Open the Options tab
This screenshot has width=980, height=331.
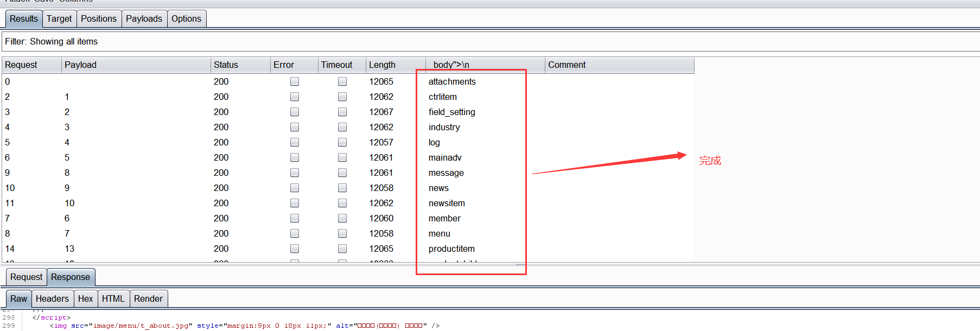pyautogui.click(x=186, y=18)
